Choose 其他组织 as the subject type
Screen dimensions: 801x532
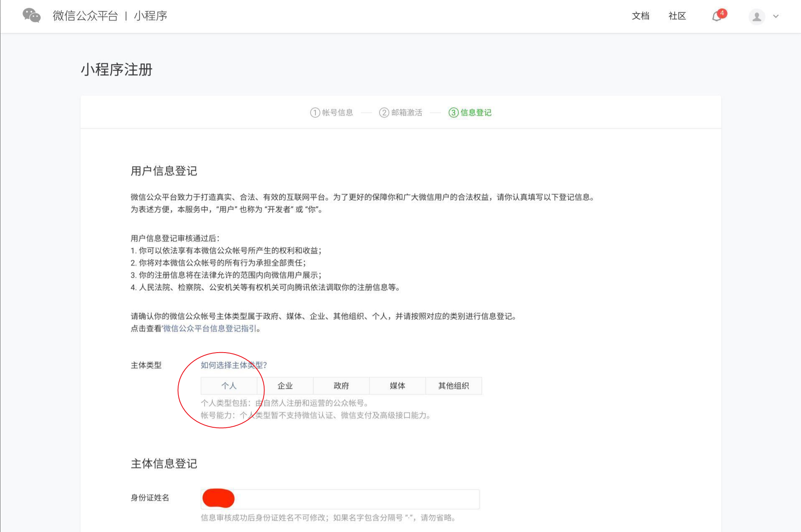coord(454,386)
